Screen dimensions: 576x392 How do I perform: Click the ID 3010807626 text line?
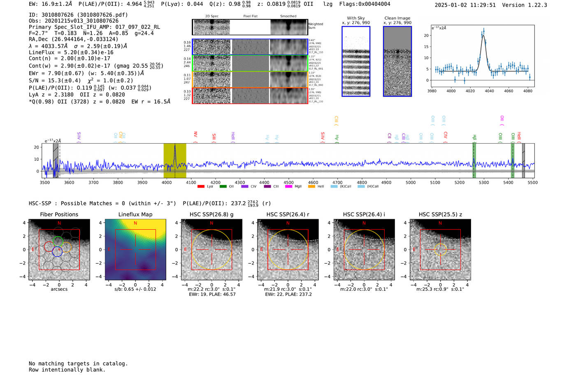(79, 15)
